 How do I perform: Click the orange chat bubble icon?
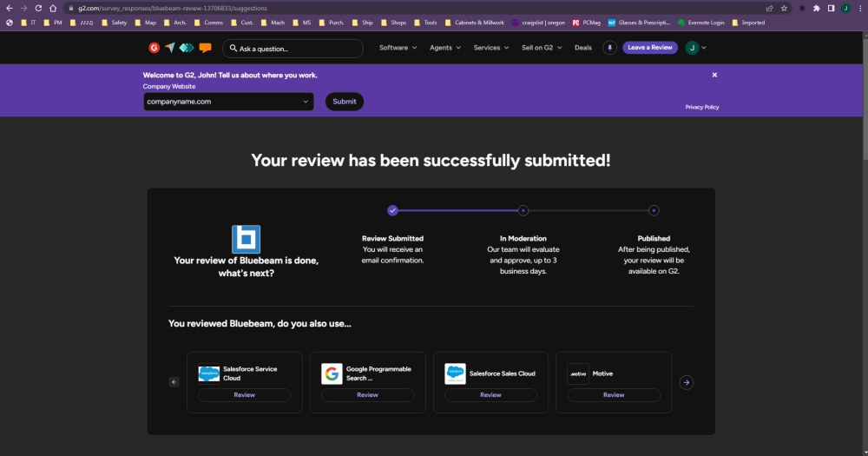(206, 48)
